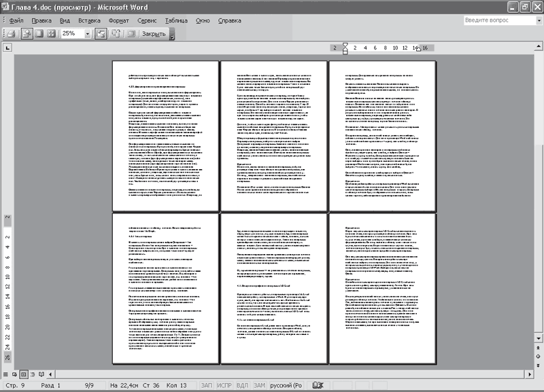
Task: Open the Таблица menu
Action: (176, 20)
